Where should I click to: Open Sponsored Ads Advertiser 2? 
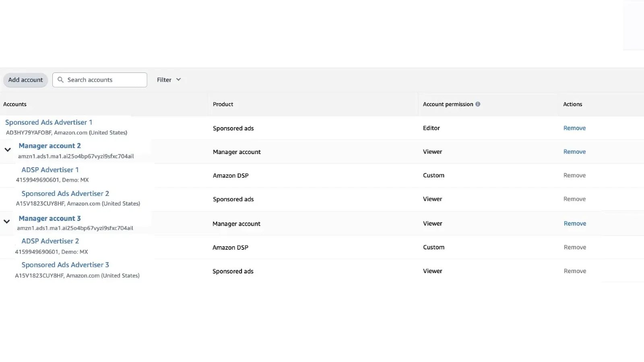click(65, 193)
